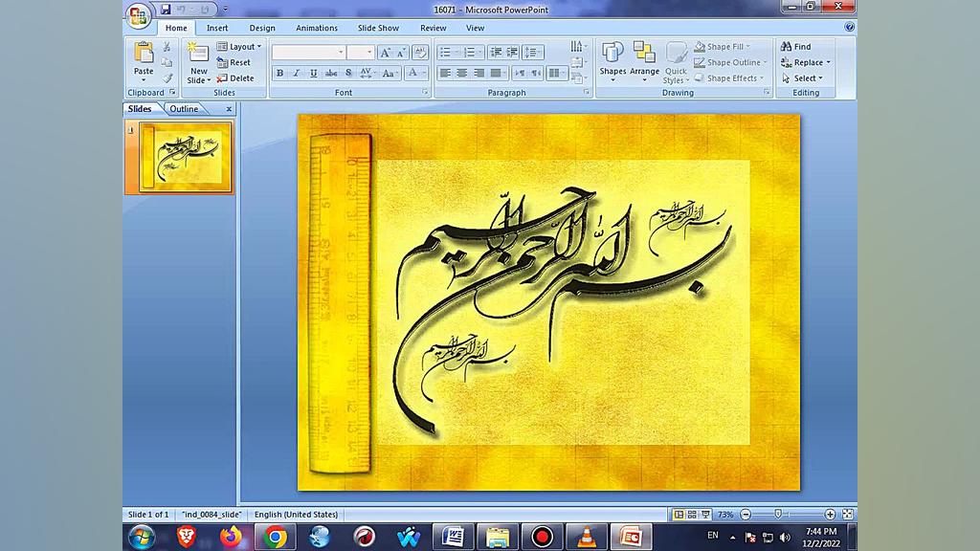Start slide show from status bar
The image size is (980, 551).
click(x=705, y=514)
